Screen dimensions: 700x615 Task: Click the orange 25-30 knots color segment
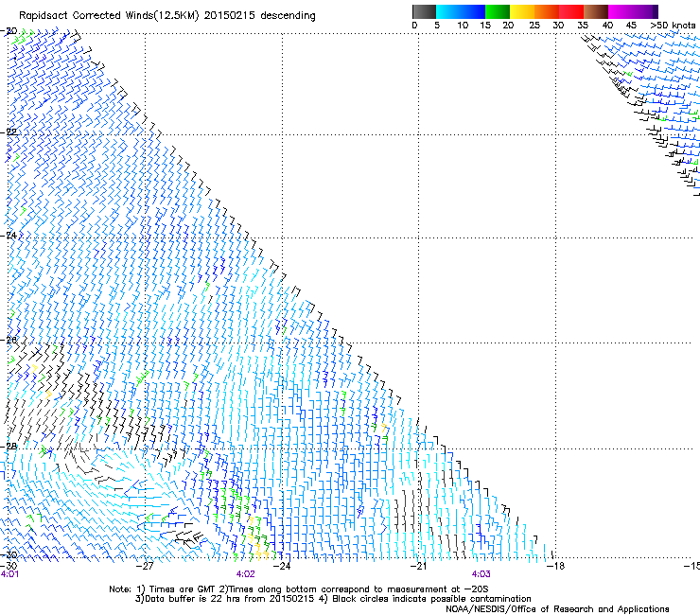(547, 11)
